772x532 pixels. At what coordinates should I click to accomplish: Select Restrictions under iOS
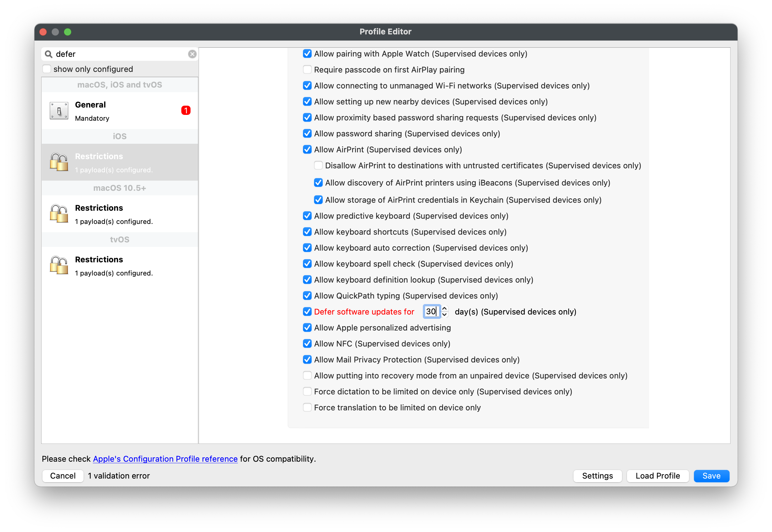[x=120, y=162]
